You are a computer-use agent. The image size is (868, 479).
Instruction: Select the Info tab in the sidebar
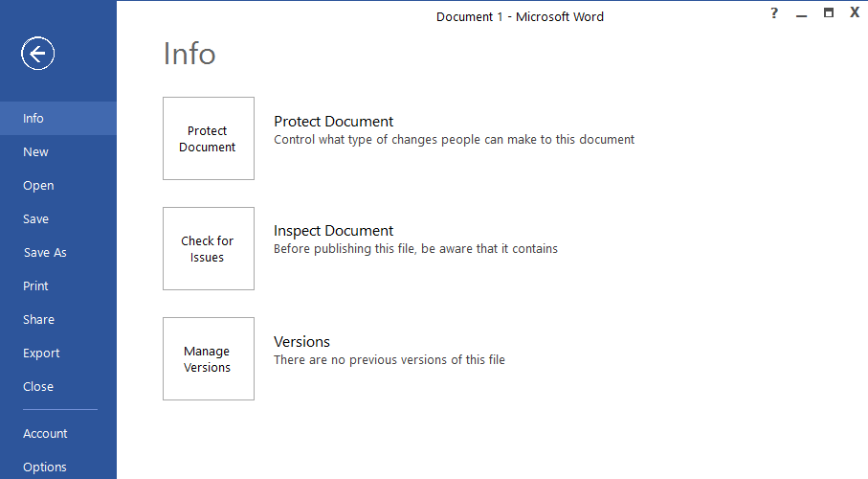33,119
